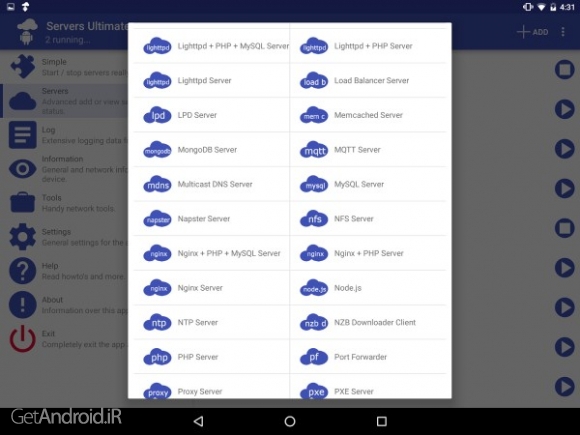
Task: Select the NTP Server cloud icon
Action: [x=157, y=323]
